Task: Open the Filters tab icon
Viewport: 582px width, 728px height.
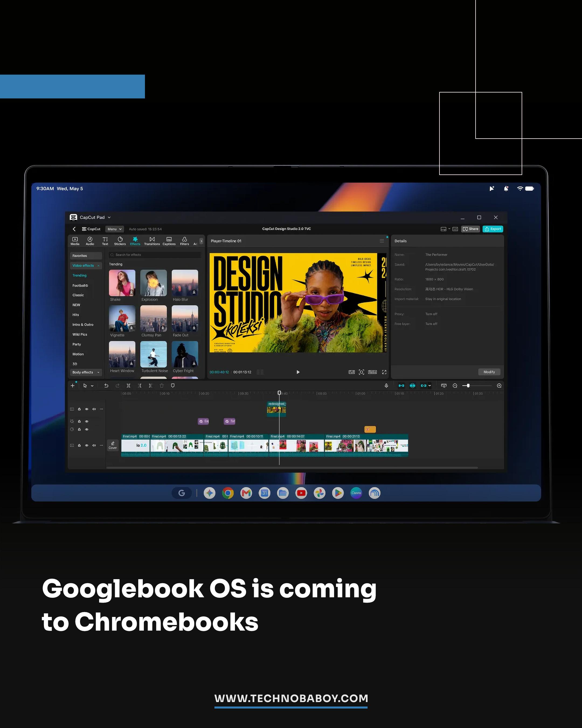Action: [185, 239]
